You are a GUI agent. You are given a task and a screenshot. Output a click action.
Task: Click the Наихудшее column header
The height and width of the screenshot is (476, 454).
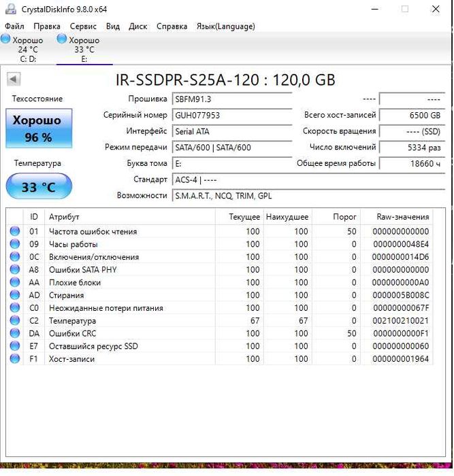(x=288, y=217)
